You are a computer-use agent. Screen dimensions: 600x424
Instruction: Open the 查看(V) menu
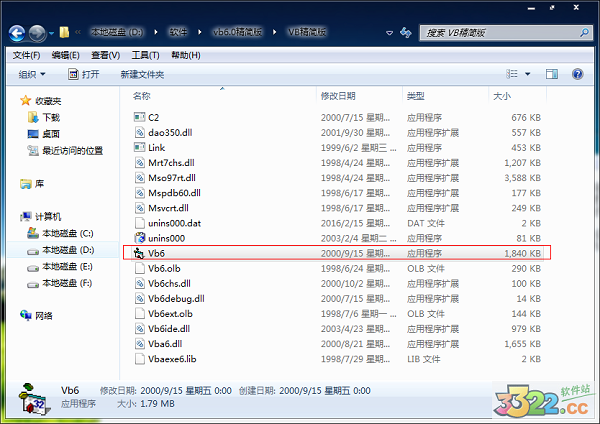click(x=105, y=55)
